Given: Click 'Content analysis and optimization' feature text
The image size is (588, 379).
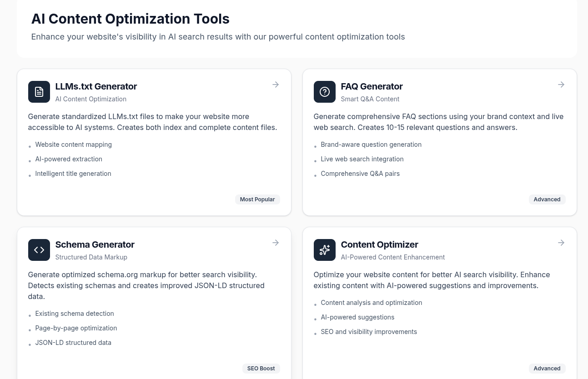Looking at the screenshot, I should pos(371,303).
